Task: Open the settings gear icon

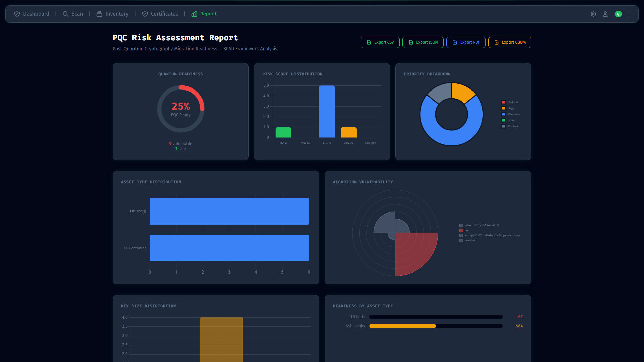Action: point(593,14)
